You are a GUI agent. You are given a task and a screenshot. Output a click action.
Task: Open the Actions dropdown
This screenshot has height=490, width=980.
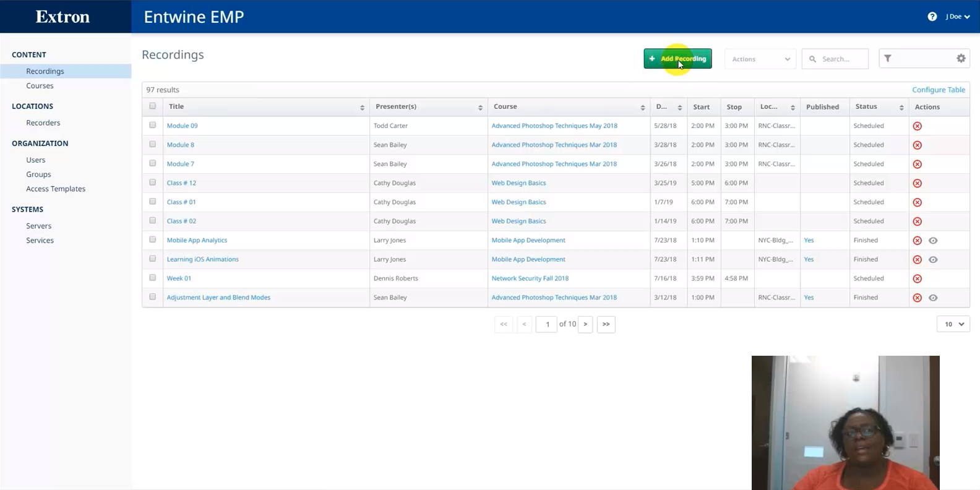tap(760, 59)
